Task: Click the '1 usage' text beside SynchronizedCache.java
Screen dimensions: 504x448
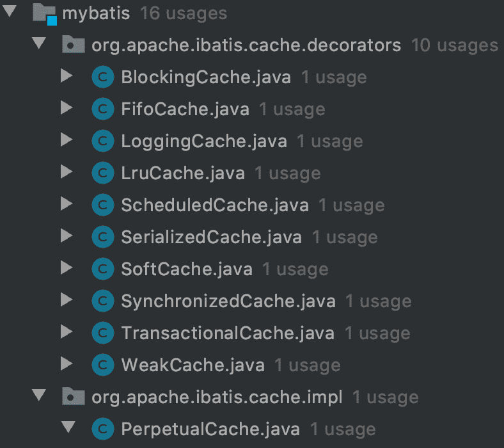Action: tap(379, 301)
